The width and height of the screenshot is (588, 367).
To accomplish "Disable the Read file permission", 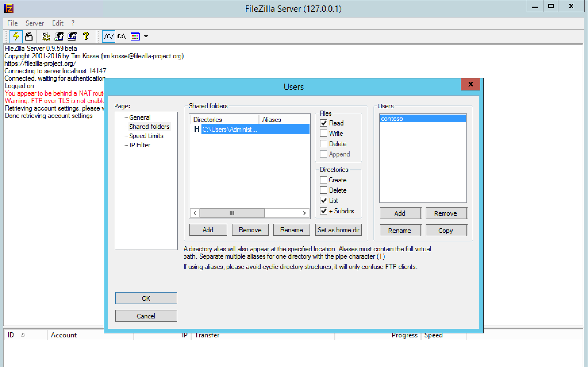I will coord(323,123).
